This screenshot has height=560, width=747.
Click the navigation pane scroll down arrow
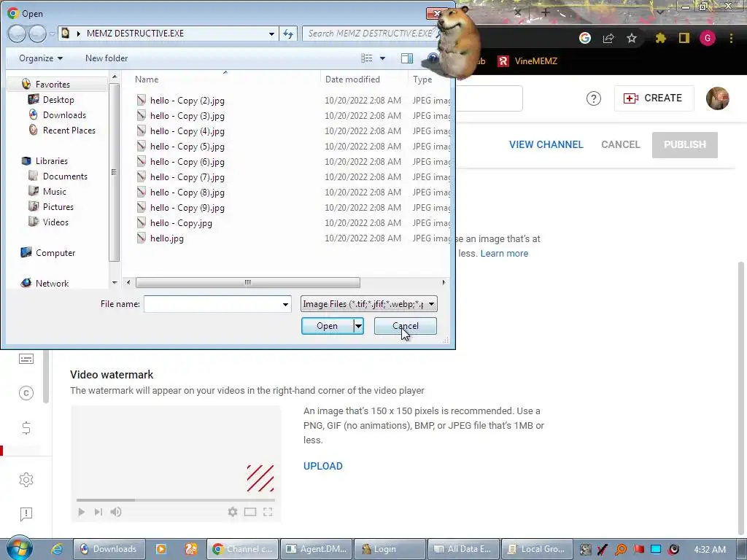(x=115, y=282)
